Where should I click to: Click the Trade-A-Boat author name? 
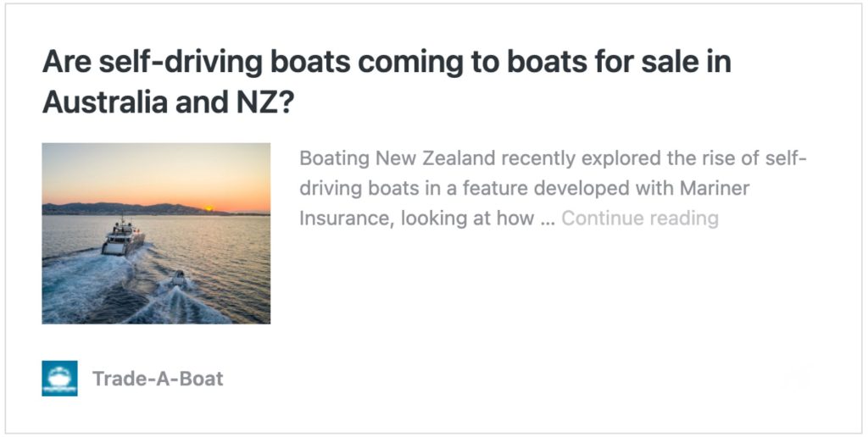point(158,379)
